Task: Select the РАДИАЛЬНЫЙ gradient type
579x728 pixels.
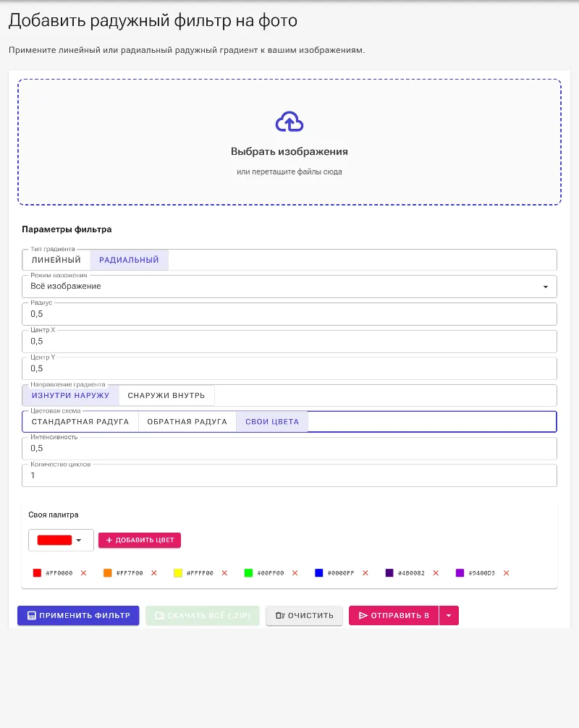Action: pyautogui.click(x=129, y=260)
